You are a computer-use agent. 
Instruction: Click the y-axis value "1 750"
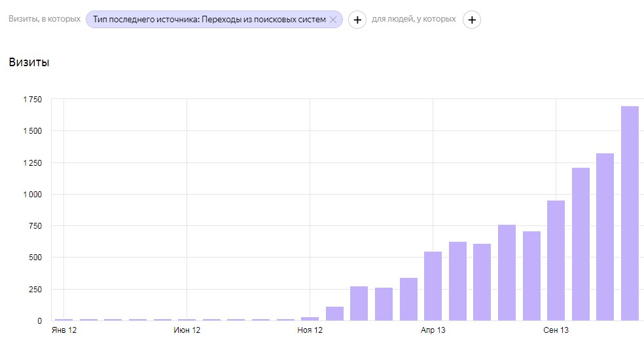33,99
